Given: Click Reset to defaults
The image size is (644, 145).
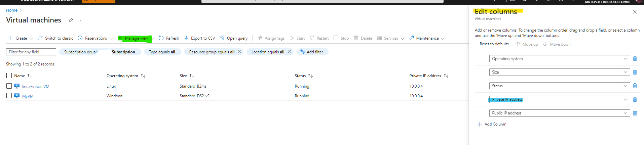Looking at the screenshot, I should coord(494,44).
